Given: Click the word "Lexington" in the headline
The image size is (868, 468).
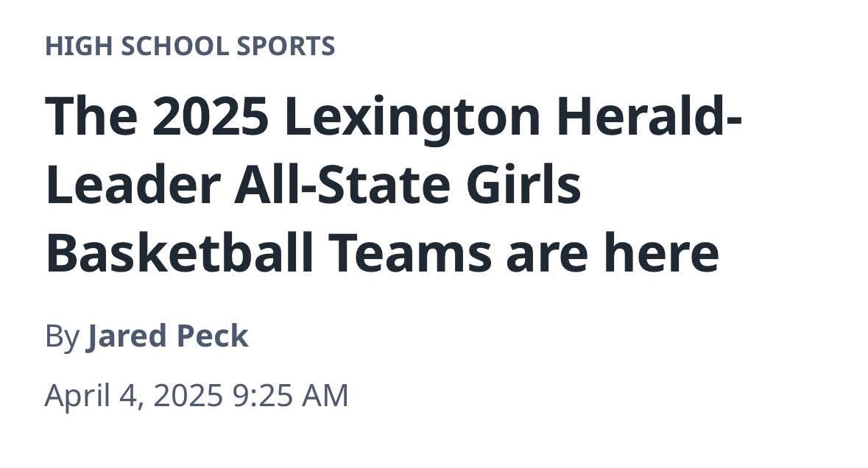Looking at the screenshot, I should (412, 119).
